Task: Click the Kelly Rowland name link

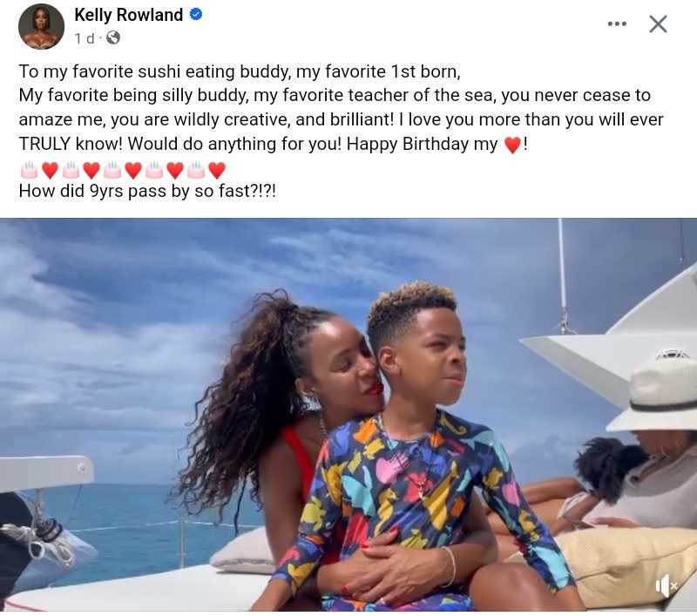Action: [x=128, y=15]
